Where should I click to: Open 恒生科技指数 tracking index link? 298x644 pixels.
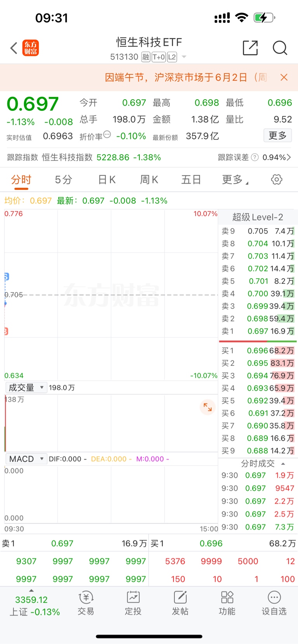pos(67,157)
